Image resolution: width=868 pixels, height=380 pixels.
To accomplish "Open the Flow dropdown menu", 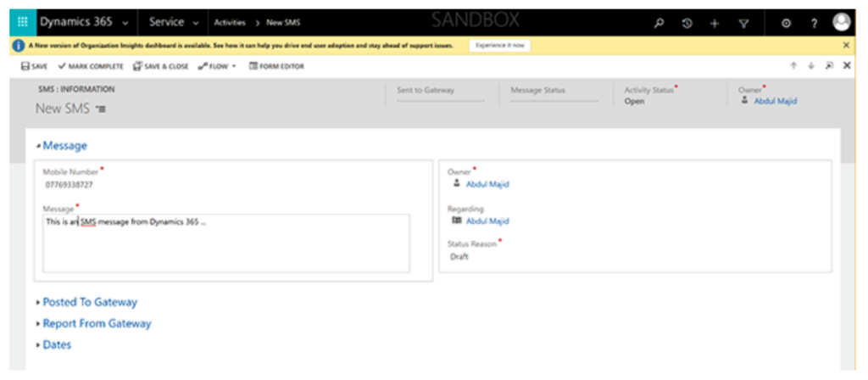I will click(x=217, y=66).
